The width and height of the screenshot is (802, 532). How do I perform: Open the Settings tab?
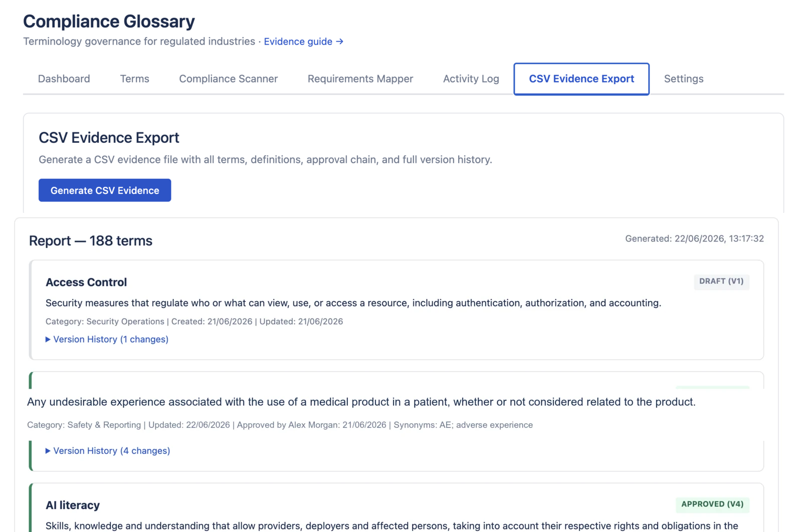coord(683,79)
